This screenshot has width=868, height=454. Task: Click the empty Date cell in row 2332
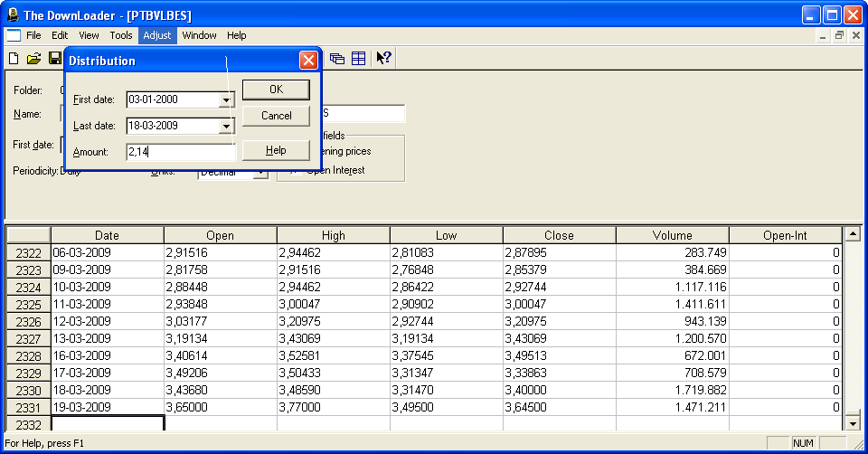(108, 423)
